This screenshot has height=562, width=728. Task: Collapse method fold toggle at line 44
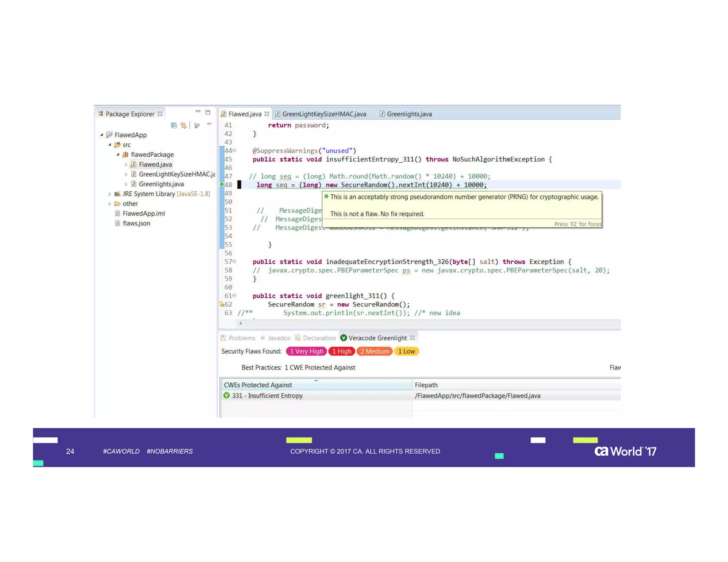point(234,151)
